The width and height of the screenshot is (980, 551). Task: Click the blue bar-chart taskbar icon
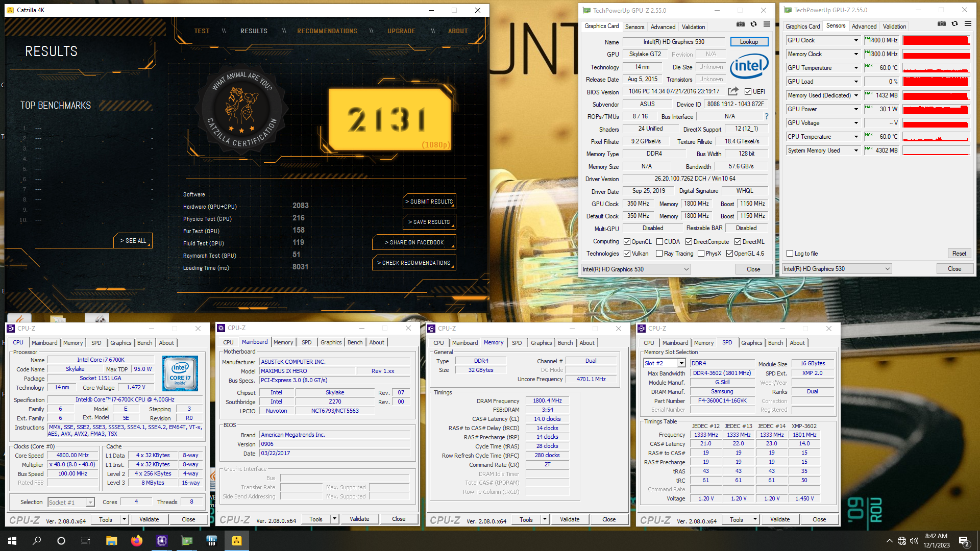tap(211, 541)
